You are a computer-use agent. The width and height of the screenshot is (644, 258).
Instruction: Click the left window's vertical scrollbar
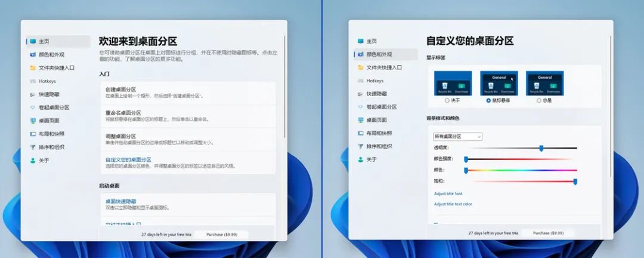(284, 87)
